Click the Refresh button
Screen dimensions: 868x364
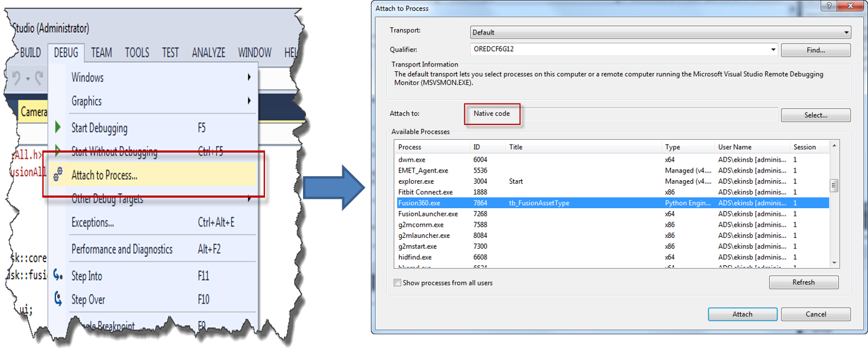pyautogui.click(x=803, y=283)
